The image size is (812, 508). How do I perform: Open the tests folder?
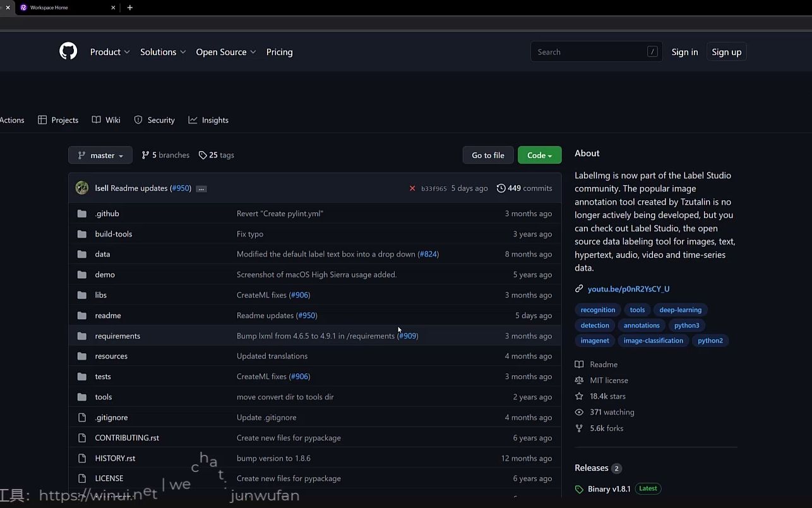coord(103,377)
